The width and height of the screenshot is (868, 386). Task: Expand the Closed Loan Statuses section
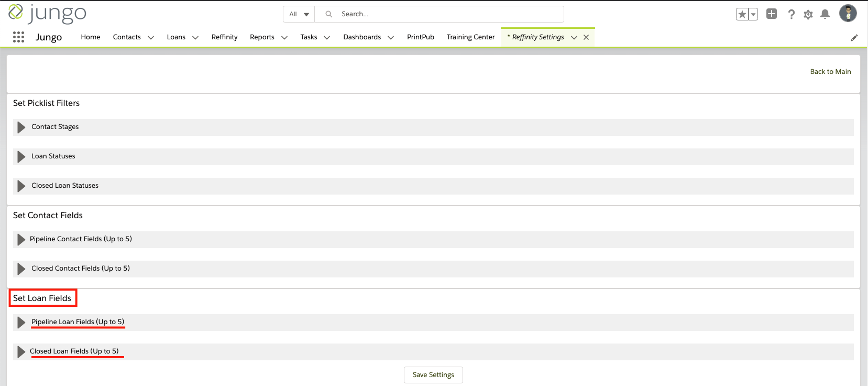coord(21,186)
